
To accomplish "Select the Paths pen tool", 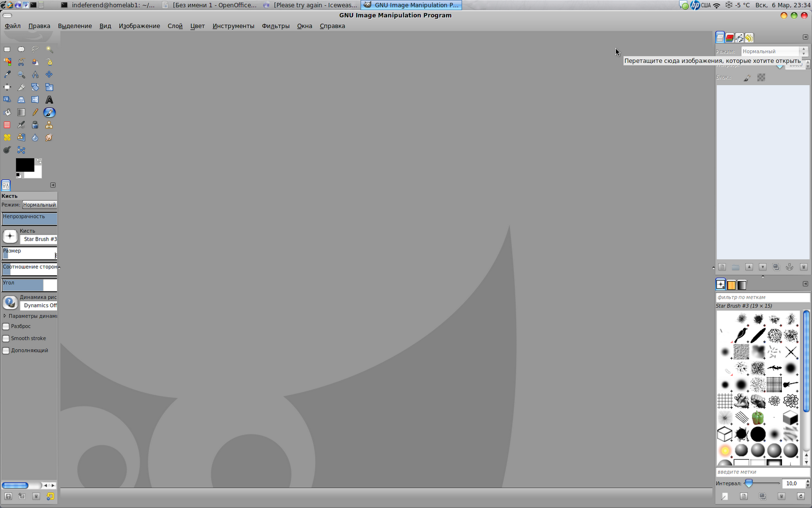I will (49, 62).
